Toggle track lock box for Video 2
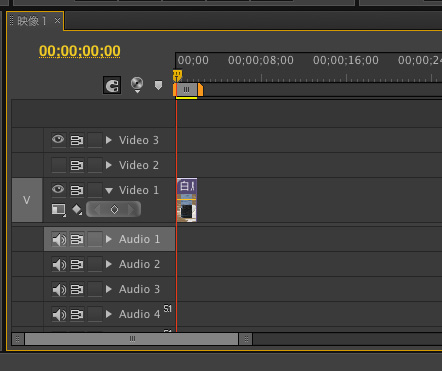Screen dimensions: 442x371 (x=95, y=165)
